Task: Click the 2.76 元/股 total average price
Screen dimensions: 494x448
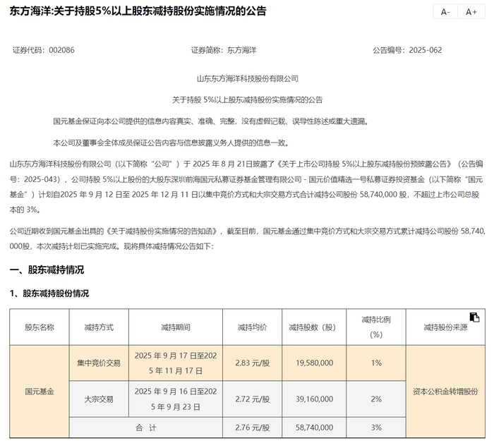Action: coord(252,428)
